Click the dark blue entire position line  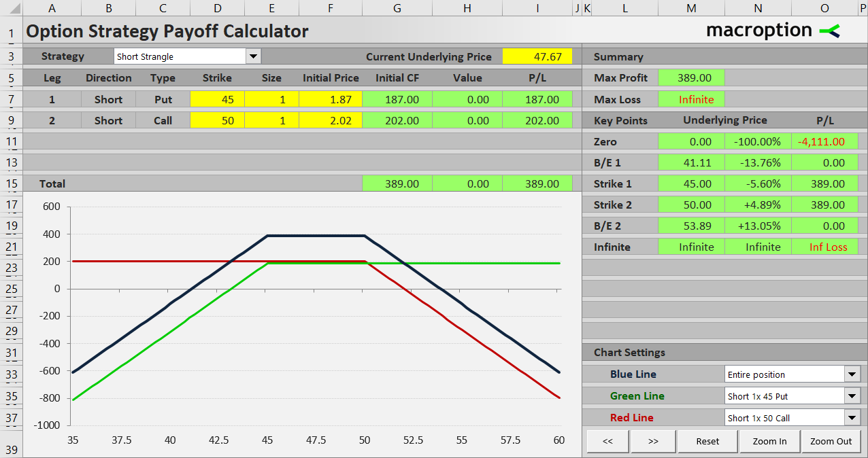tap(316, 236)
